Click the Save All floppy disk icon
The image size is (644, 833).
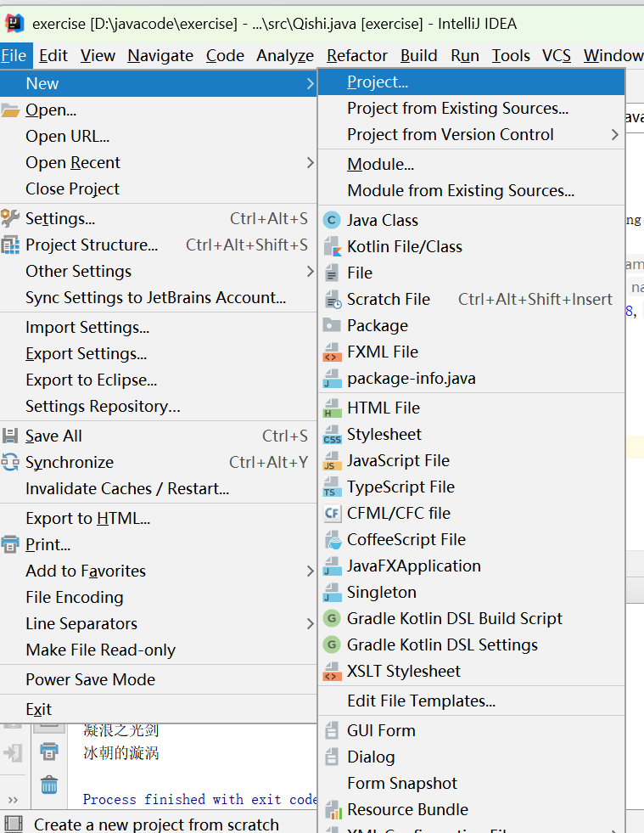10,436
